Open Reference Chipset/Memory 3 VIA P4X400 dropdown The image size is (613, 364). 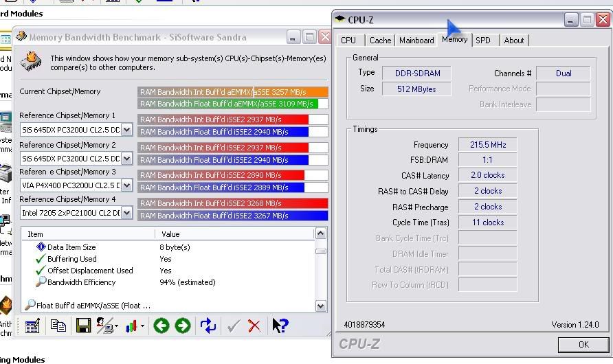(126, 185)
